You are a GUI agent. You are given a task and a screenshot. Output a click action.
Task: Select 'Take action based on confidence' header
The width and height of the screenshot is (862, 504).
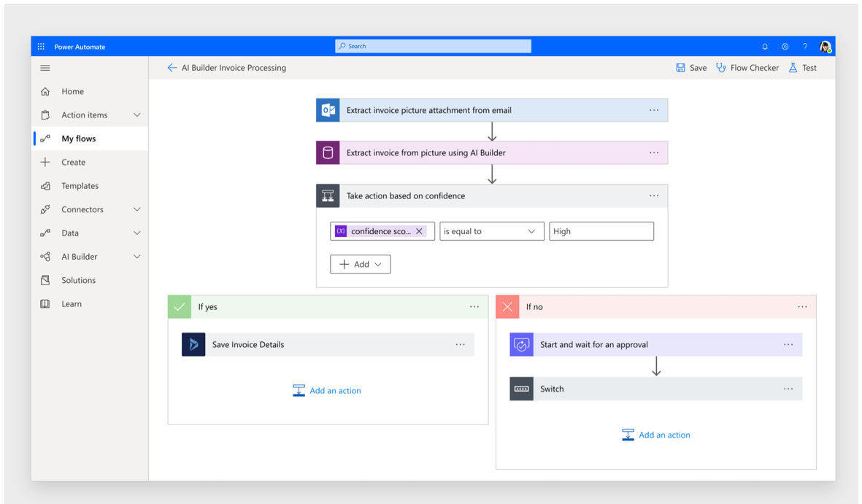(x=492, y=195)
